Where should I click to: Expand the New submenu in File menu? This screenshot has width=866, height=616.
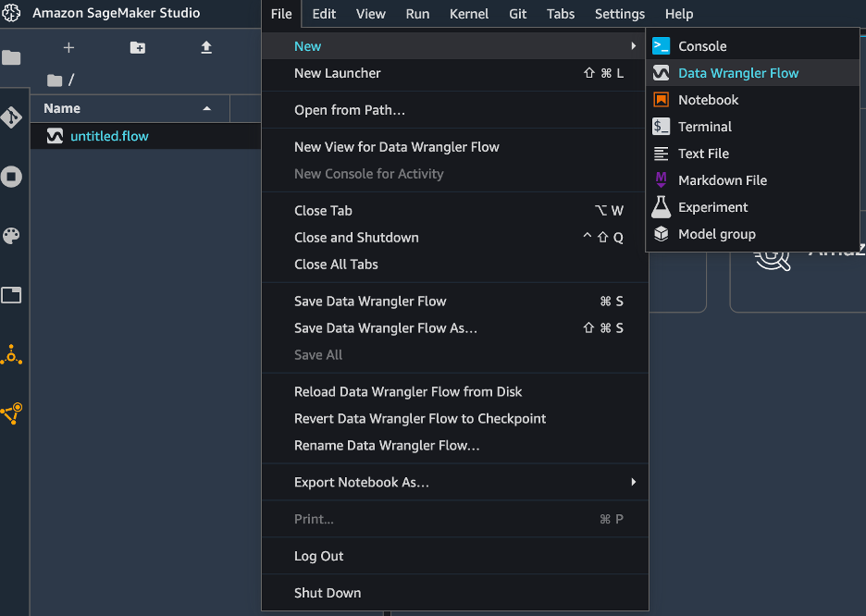click(308, 45)
